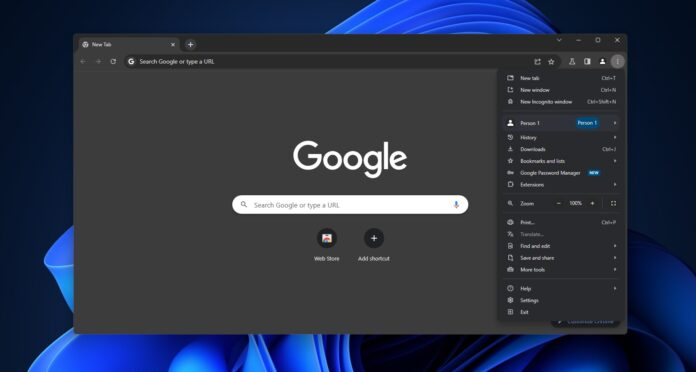Click the forward navigation arrow
This screenshot has height=372, width=696.
coord(99,62)
